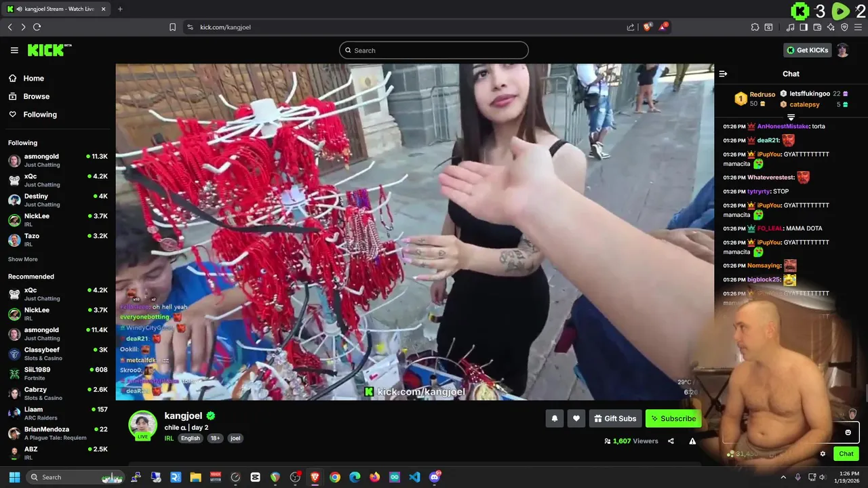Open Home in the sidebar

[x=33, y=79]
